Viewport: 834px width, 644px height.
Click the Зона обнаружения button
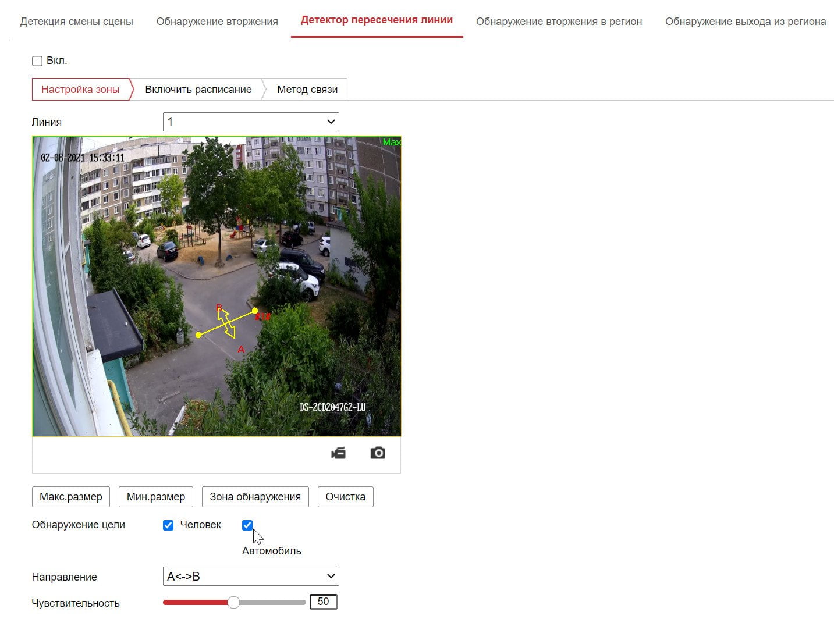[255, 497]
